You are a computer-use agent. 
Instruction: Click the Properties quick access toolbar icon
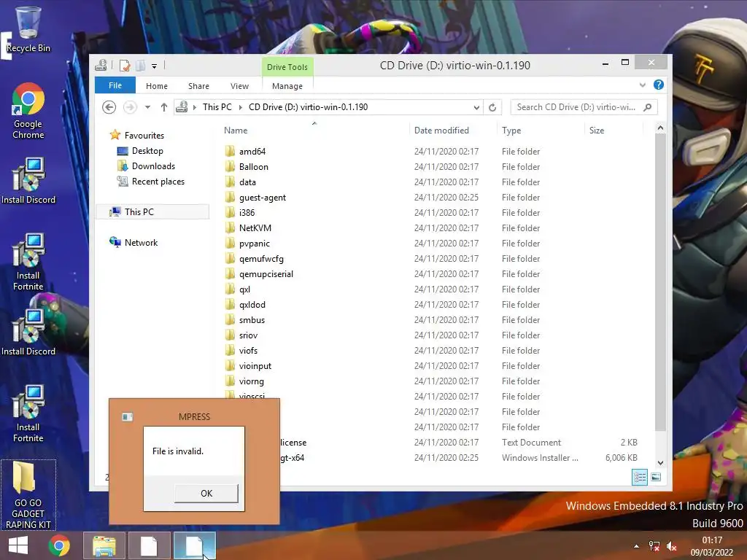125,66
